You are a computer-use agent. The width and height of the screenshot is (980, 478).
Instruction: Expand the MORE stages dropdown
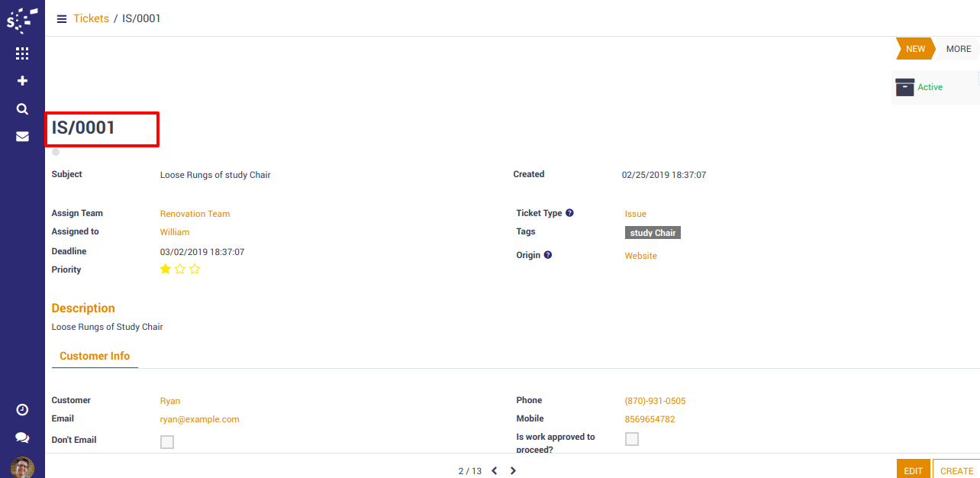pyautogui.click(x=958, y=49)
